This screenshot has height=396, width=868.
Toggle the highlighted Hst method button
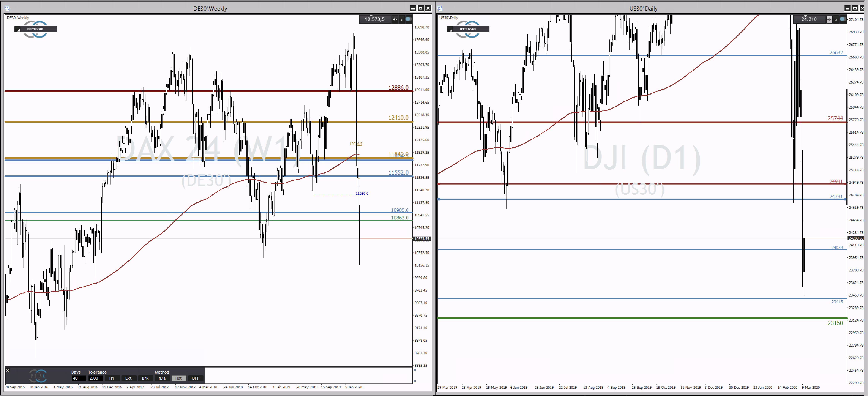[179, 378]
